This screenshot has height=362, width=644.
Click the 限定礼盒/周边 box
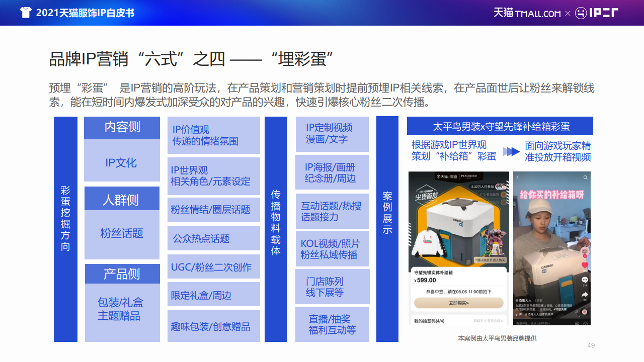click(214, 295)
